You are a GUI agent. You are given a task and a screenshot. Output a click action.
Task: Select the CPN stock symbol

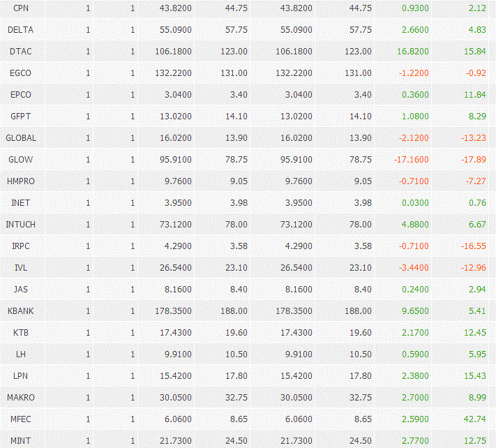tap(21, 8)
